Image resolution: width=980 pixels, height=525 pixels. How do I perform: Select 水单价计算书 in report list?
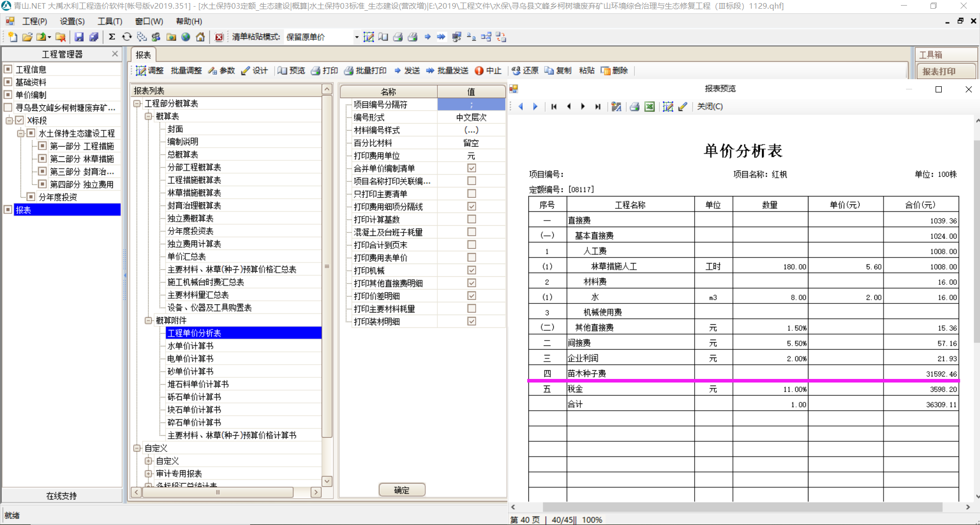(190, 346)
